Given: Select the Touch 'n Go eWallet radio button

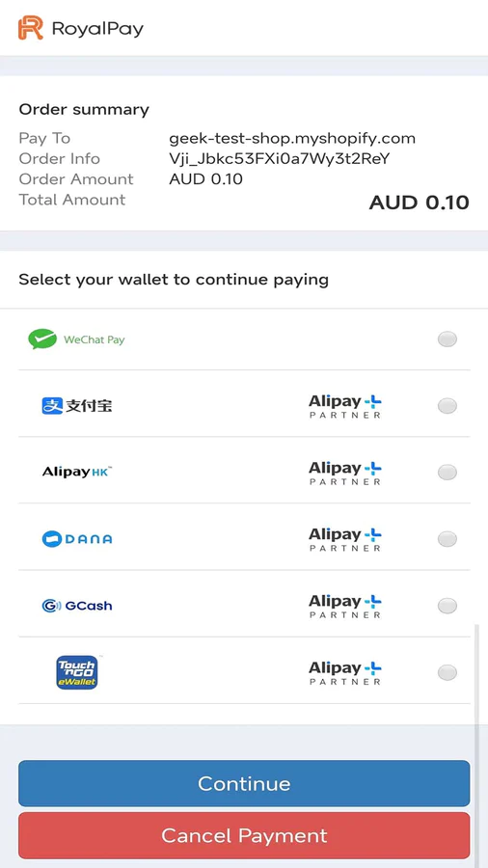Looking at the screenshot, I should 447,673.
